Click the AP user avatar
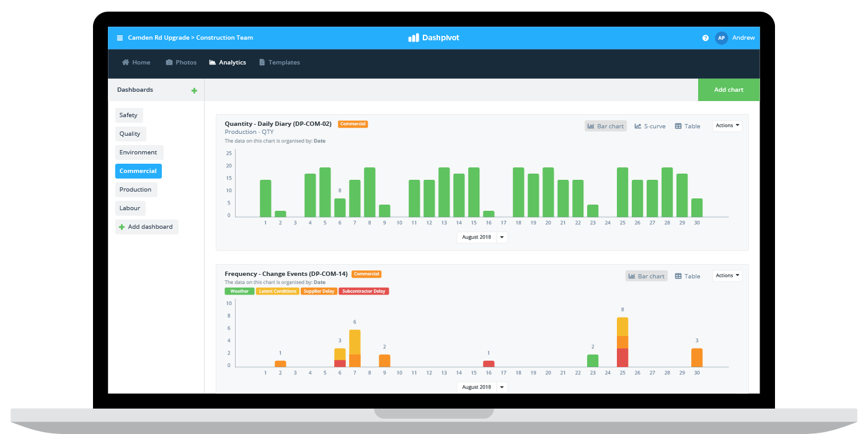 click(x=721, y=38)
